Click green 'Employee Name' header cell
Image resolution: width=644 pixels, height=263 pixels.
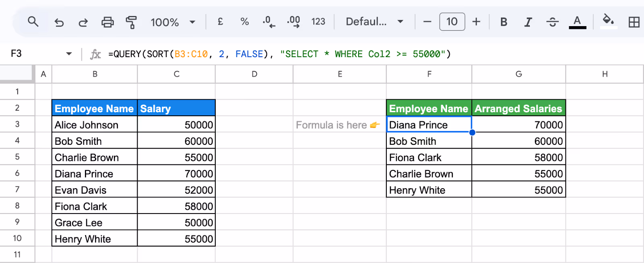click(429, 108)
